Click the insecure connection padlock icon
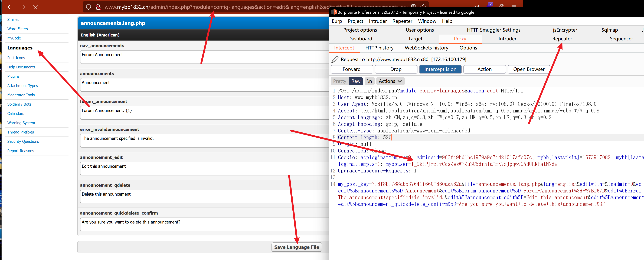Screen dimensions: 644x260 98,7
